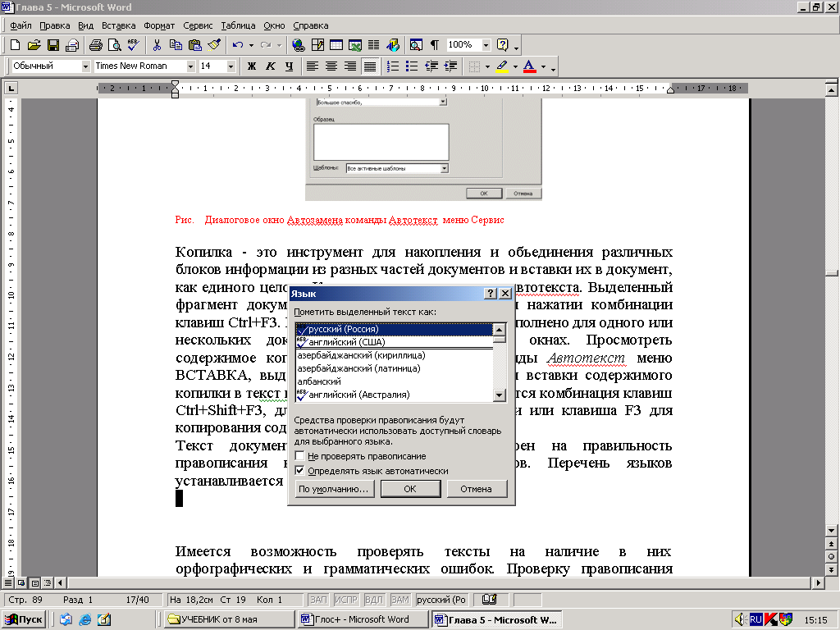
Task: Open the 100% zoom dropdown
Action: (x=486, y=45)
